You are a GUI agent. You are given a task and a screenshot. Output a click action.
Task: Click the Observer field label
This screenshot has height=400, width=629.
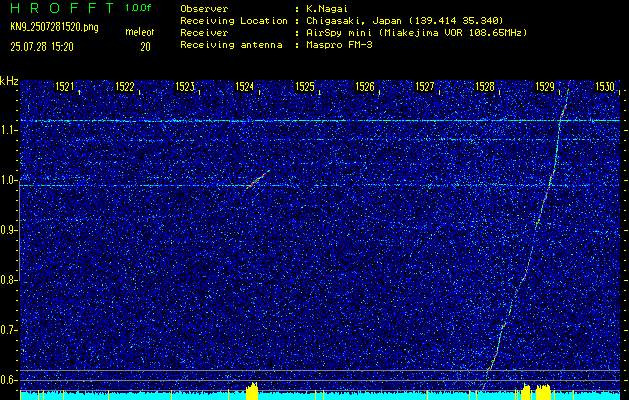[204, 9]
